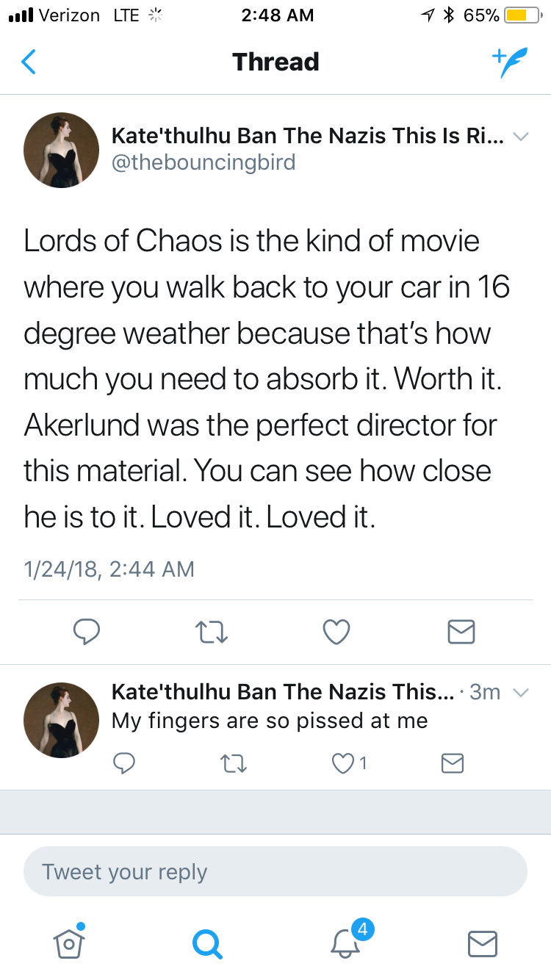Image resolution: width=551 pixels, height=980 pixels.
Task: Share main tweet via direct message icon
Action: point(461,632)
